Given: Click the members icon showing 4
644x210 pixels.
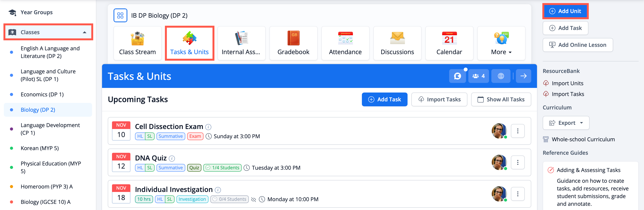Looking at the screenshot, I should (x=478, y=76).
